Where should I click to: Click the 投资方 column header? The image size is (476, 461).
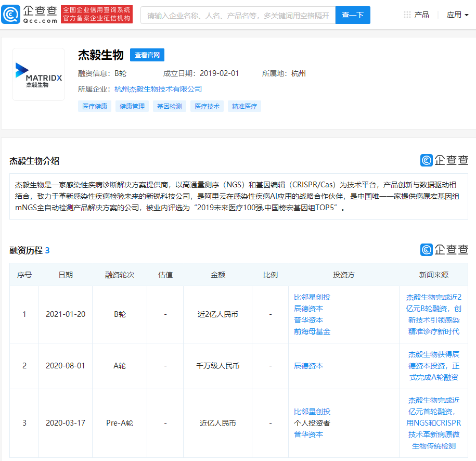pos(344,275)
